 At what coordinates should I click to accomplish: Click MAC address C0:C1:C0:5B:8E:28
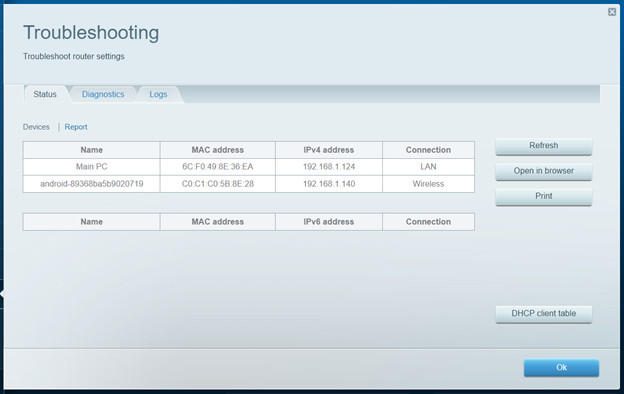click(x=218, y=184)
